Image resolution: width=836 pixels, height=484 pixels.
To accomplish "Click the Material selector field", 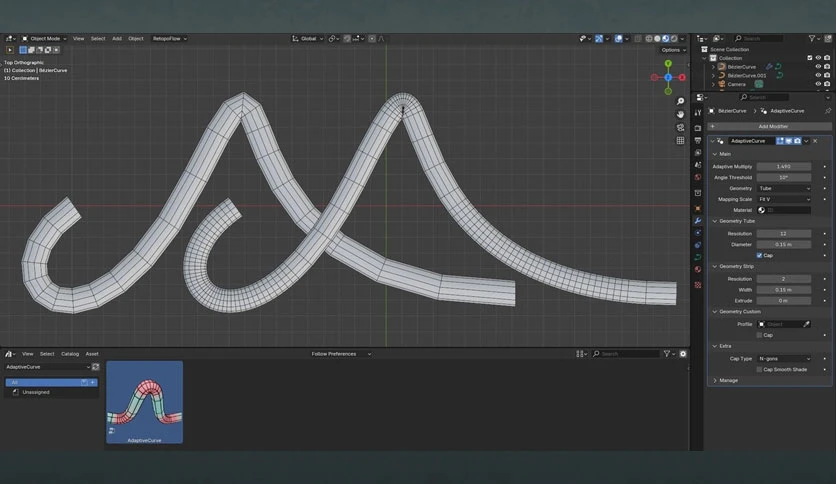I will 784,210.
